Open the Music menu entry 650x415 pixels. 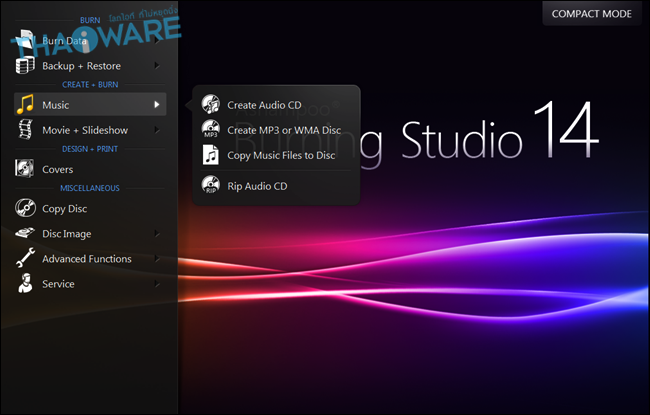[x=90, y=104]
